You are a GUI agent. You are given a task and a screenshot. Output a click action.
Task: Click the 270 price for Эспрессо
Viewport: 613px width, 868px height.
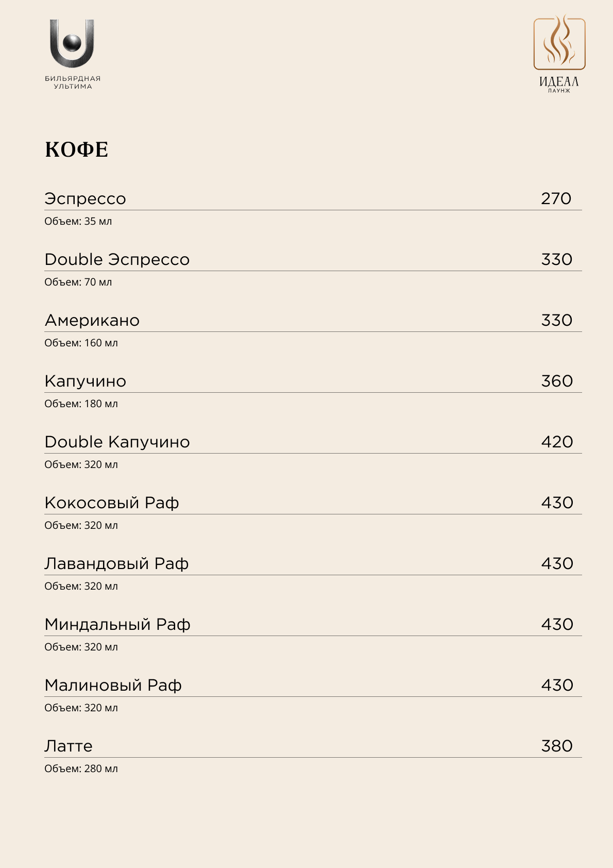click(x=556, y=198)
